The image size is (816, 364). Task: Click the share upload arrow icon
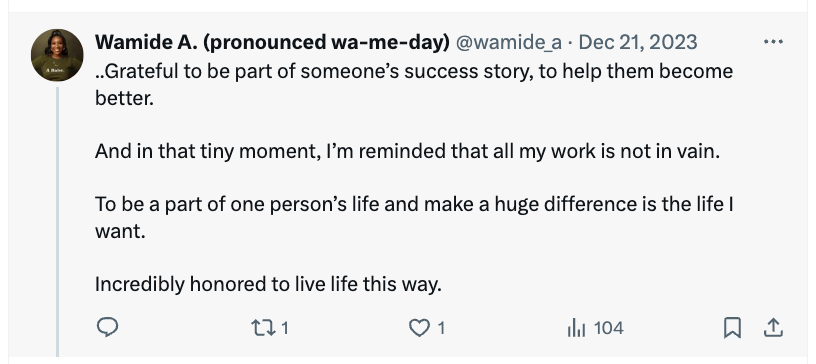click(x=773, y=328)
